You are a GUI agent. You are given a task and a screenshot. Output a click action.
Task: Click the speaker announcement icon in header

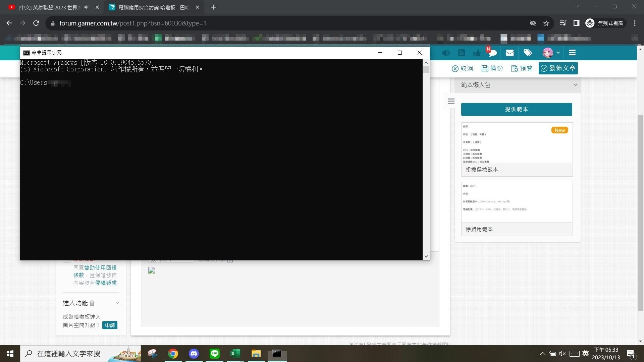coord(446,53)
